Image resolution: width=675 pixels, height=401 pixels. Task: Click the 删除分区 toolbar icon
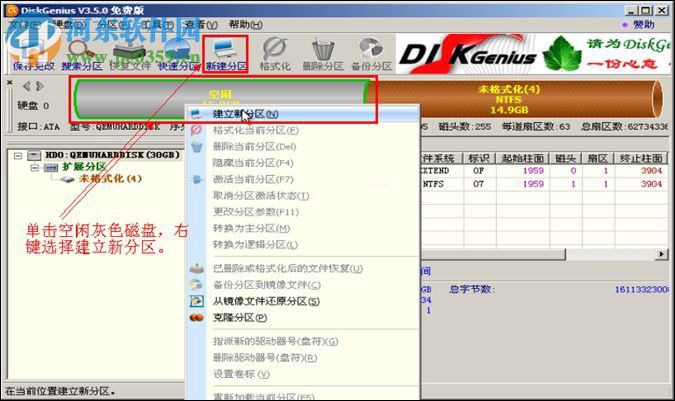[323, 54]
